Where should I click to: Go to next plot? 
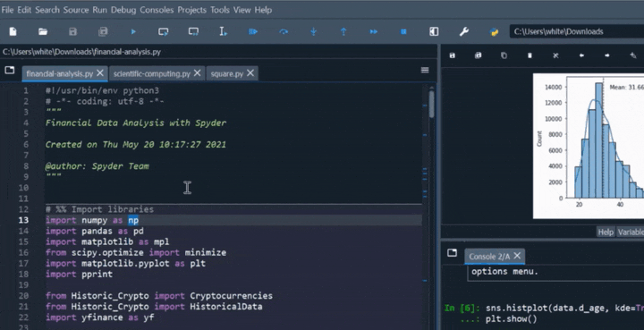point(607,55)
